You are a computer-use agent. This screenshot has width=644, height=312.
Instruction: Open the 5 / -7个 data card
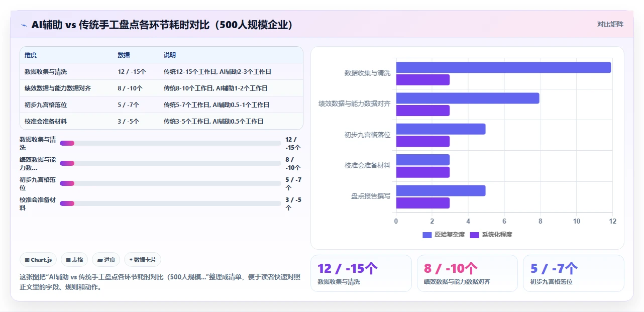click(x=574, y=273)
